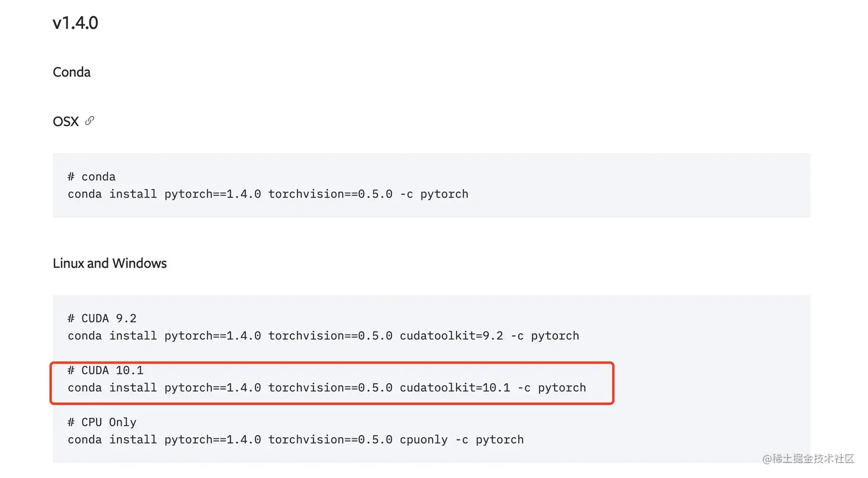Click the '# CUDA 9.2' comment
Screen dimensions: 868x478
click(x=102, y=318)
